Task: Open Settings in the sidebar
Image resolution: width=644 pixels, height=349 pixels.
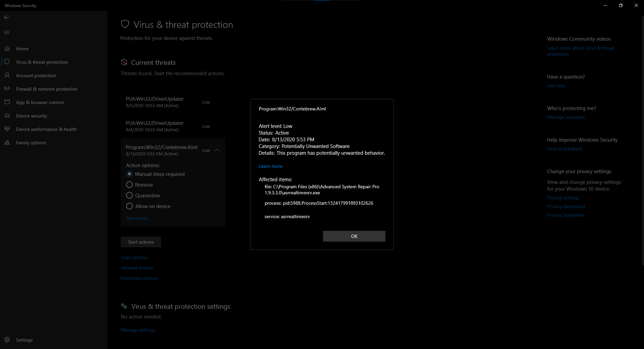Action: (x=54, y=340)
